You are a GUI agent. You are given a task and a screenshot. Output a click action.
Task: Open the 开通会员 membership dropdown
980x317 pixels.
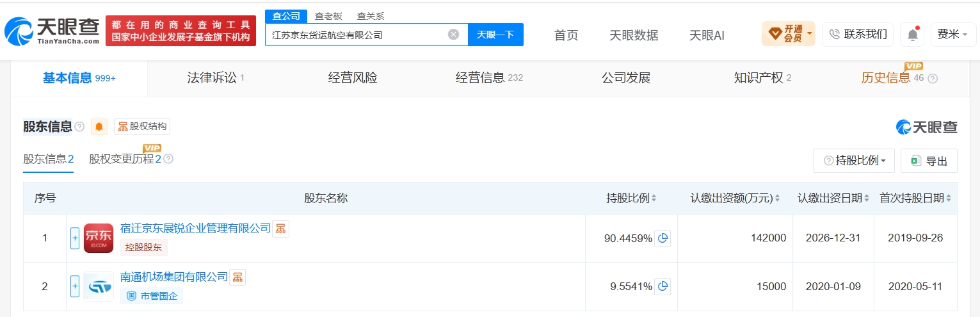[x=789, y=33]
